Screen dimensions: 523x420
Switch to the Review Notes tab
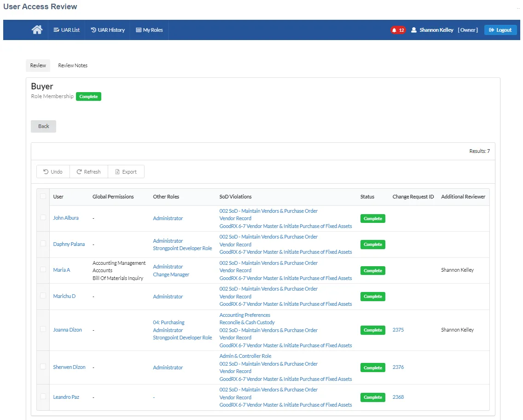click(73, 65)
